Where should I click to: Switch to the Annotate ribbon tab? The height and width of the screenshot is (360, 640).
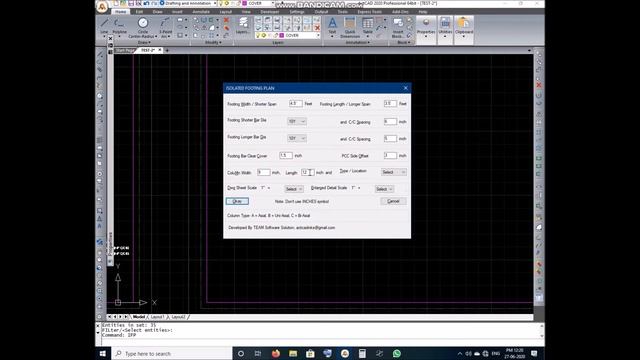(x=201, y=12)
